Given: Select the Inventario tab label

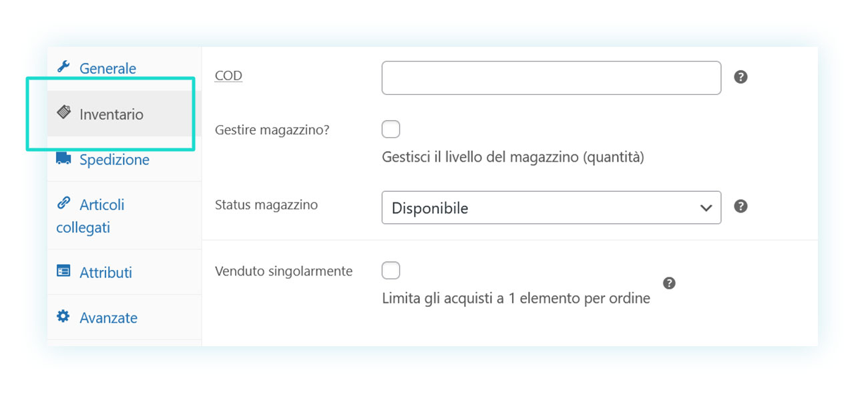Looking at the screenshot, I should coord(112,114).
